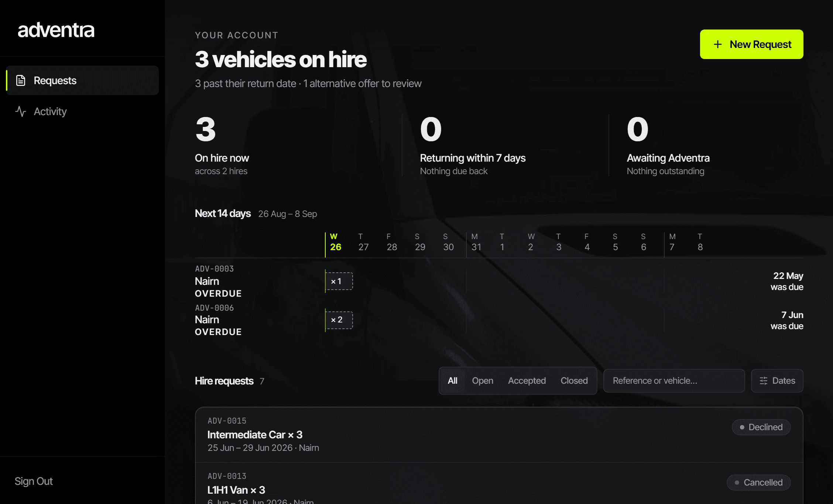
Task: Click the Declined status badge
Action: [x=761, y=427]
